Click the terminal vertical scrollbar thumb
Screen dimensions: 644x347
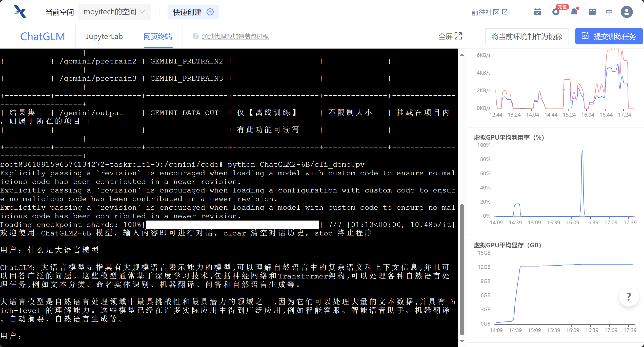click(462, 269)
